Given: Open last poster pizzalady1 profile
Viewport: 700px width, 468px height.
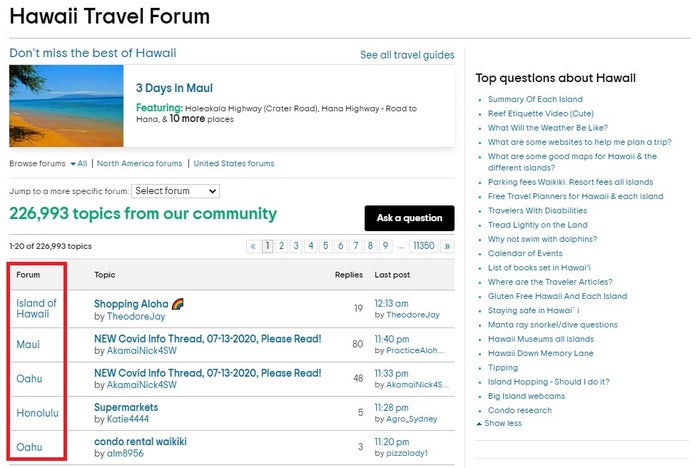Looking at the screenshot, I should [407, 453].
